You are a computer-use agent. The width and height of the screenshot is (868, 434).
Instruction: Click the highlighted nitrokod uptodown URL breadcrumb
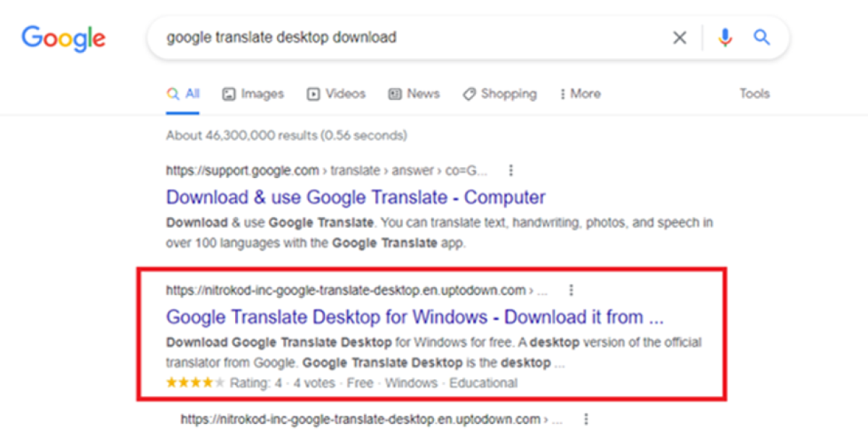coord(357,291)
